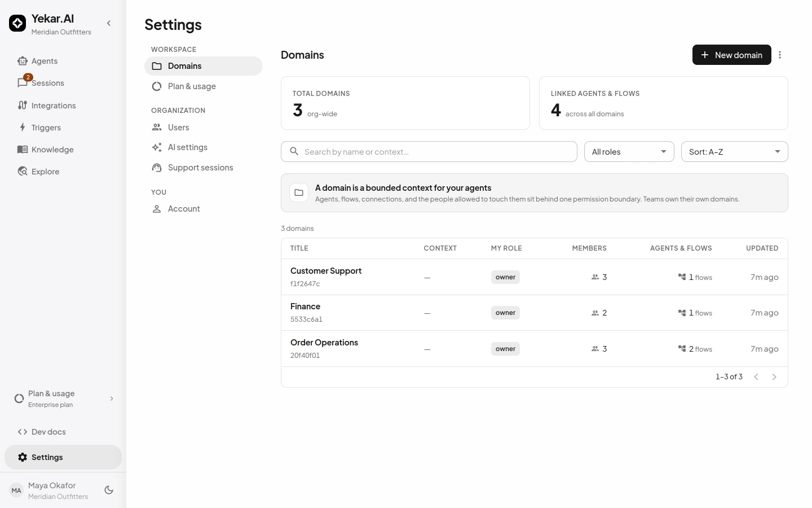
Task: Click the Settings gear icon
Action: pyautogui.click(x=23, y=457)
